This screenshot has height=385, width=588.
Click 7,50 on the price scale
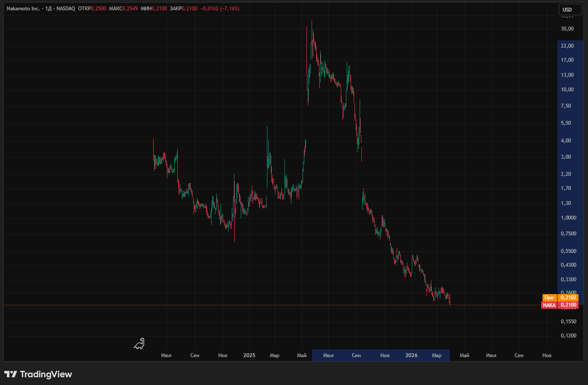coord(566,106)
